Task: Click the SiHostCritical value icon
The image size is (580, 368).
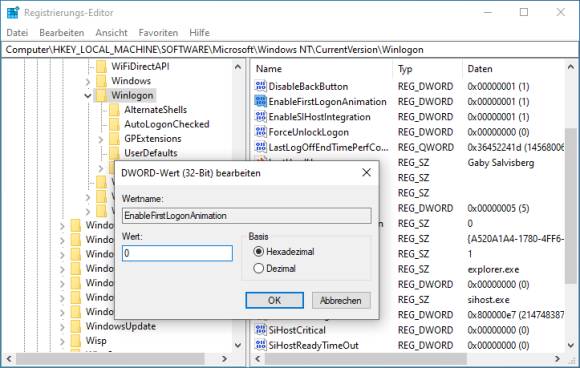Action: pos(260,330)
